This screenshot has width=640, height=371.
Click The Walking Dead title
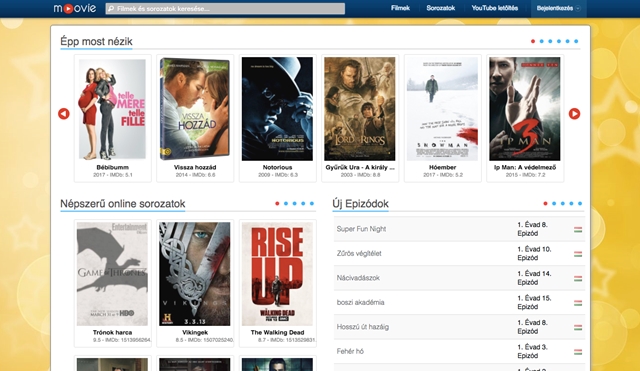[x=277, y=333]
